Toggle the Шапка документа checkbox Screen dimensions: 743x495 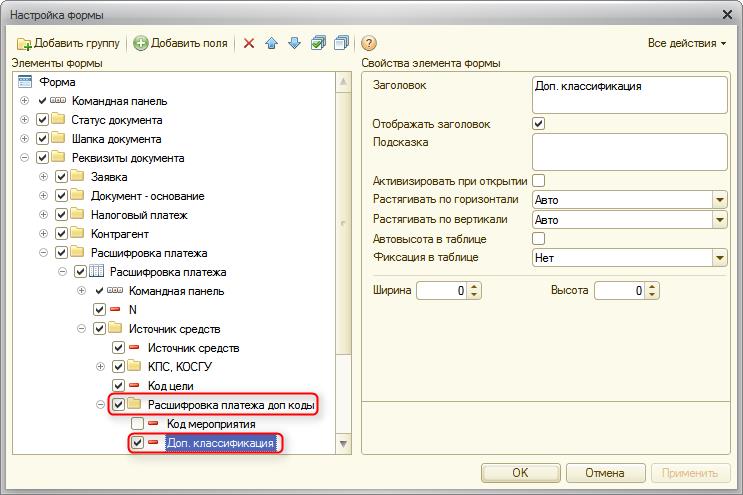click(42, 139)
